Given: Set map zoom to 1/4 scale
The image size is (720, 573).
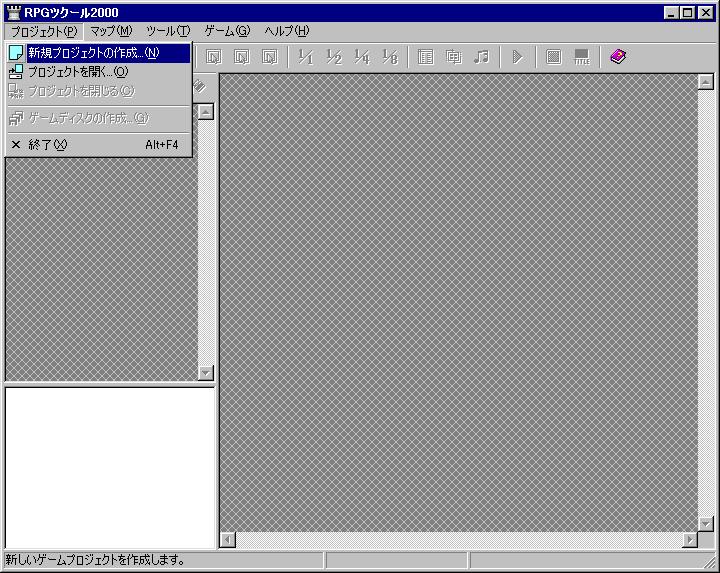Looking at the screenshot, I should point(362,57).
